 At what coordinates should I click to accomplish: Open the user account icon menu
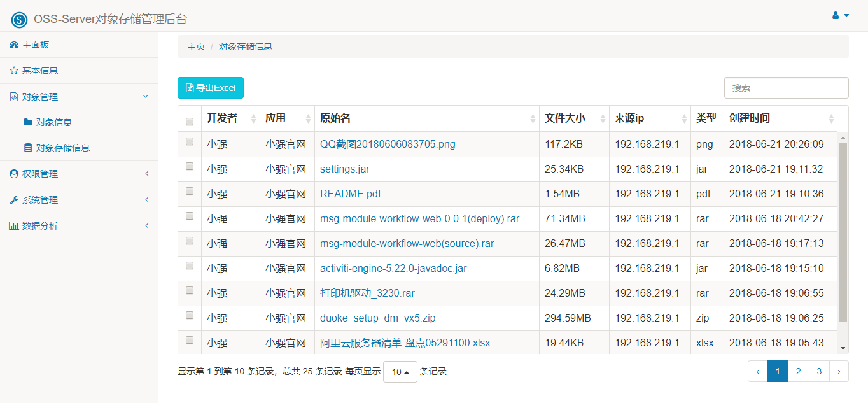(x=841, y=15)
